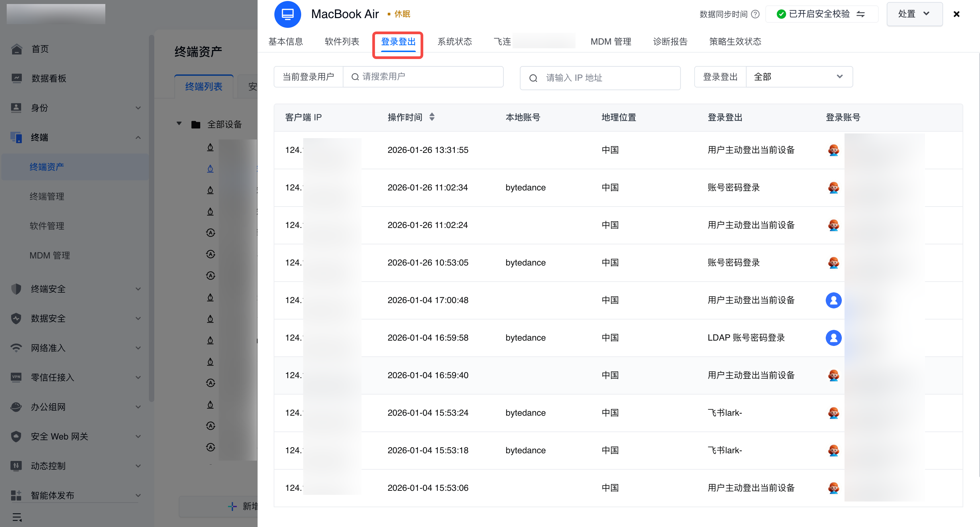Open 软件管理 in the sidebar
Viewport: 980px width, 527px height.
[47, 226]
